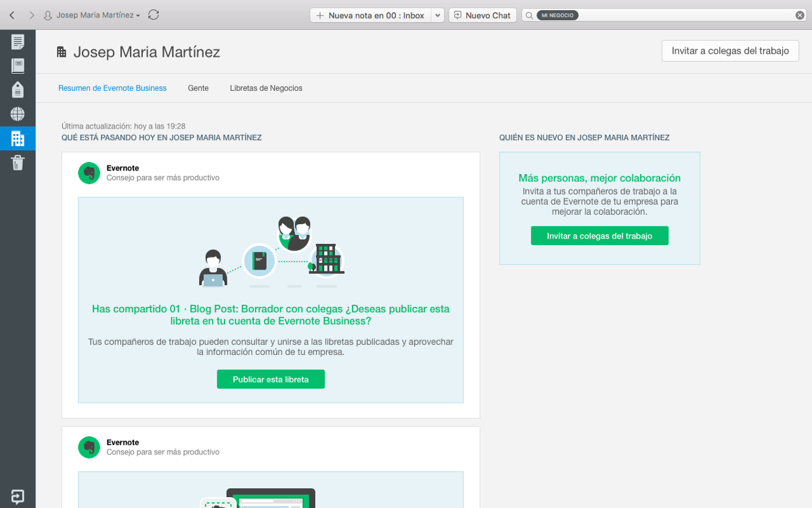The width and height of the screenshot is (812, 508).
Task: Click the Atlas globe icon
Action: 18,114
